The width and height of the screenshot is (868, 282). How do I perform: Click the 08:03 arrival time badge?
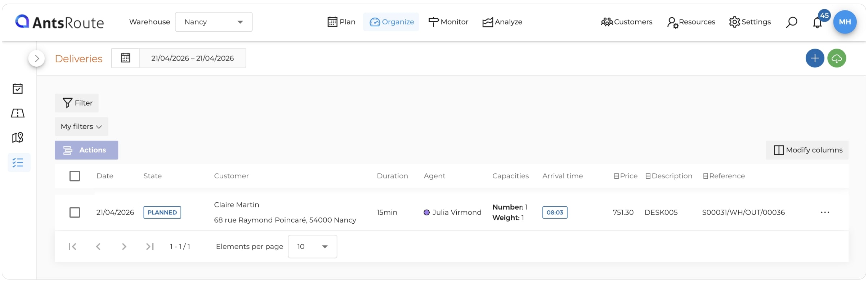(x=555, y=212)
